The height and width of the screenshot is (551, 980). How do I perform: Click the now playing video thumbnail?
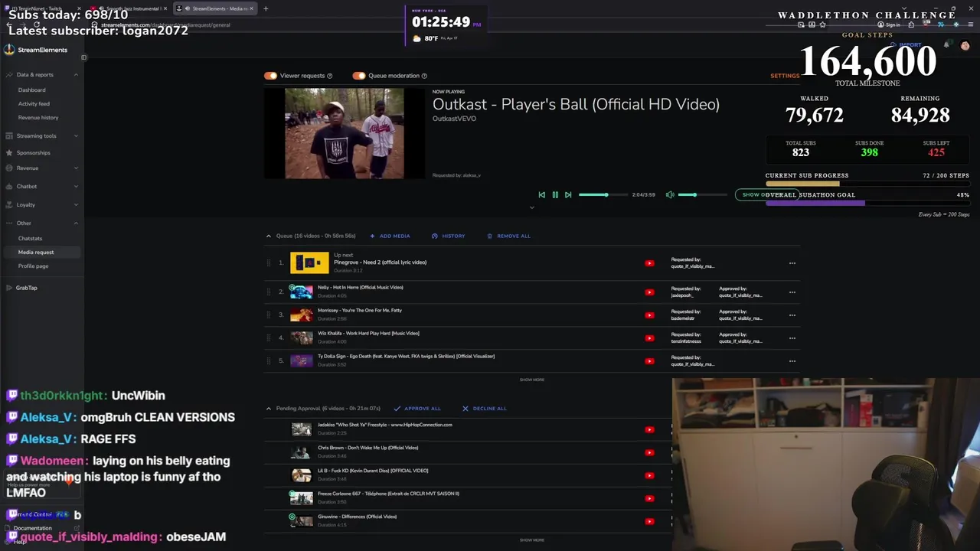(x=344, y=133)
